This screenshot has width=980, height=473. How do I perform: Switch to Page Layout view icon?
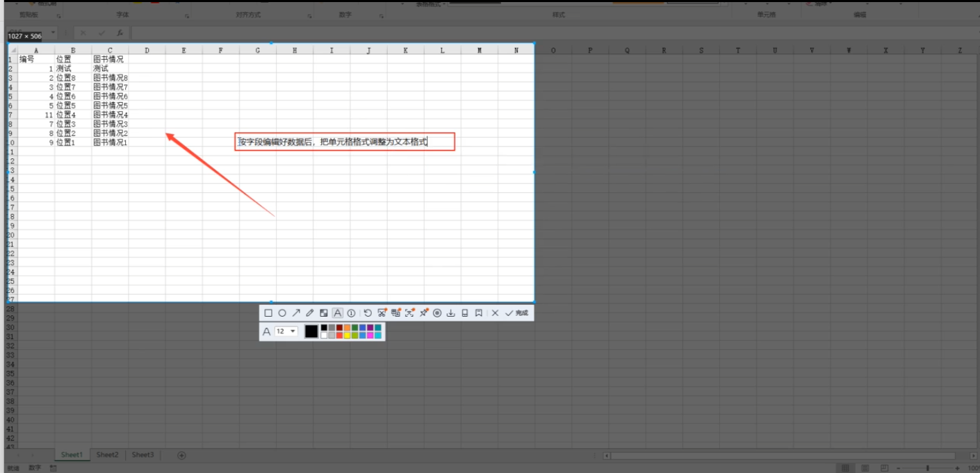point(865,468)
